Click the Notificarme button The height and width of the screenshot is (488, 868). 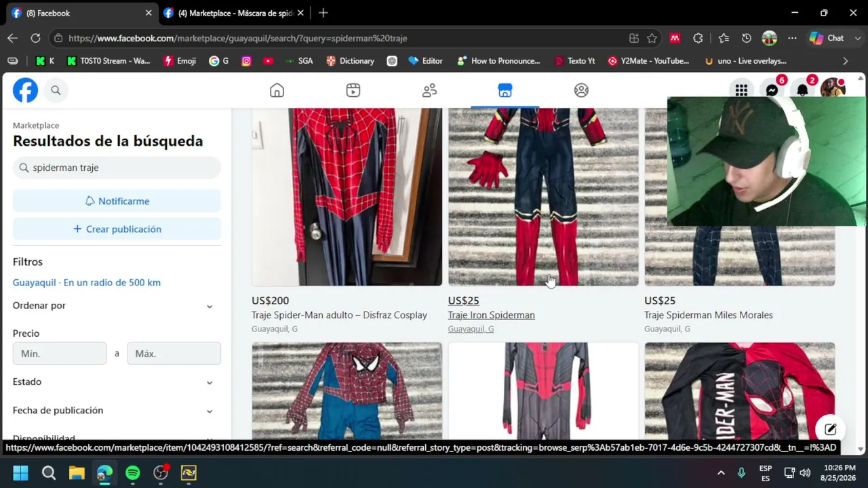117,201
